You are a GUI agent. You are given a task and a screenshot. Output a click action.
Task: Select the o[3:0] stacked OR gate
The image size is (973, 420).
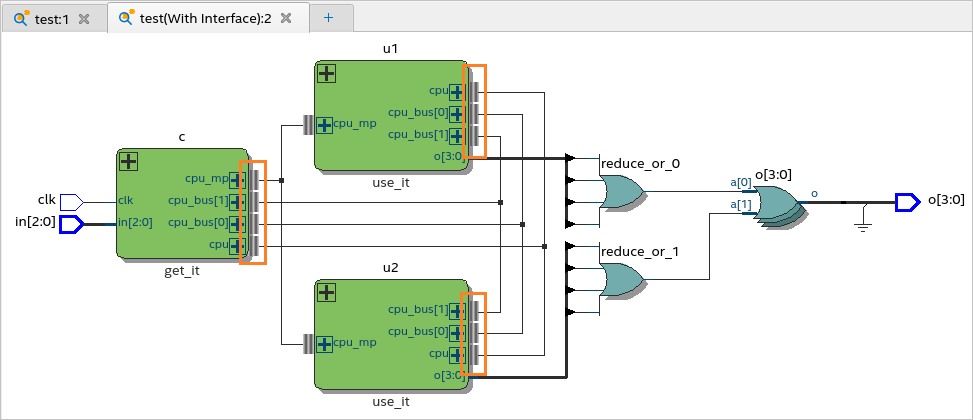(779, 207)
